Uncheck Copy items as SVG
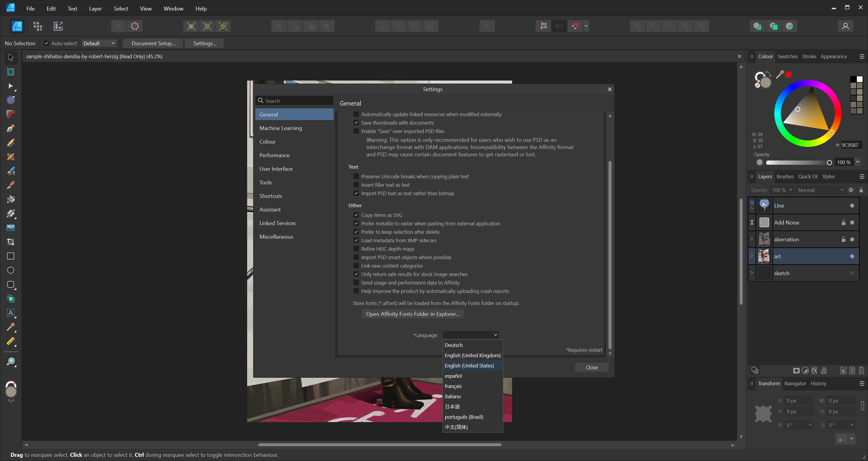868x461 pixels. click(x=356, y=215)
